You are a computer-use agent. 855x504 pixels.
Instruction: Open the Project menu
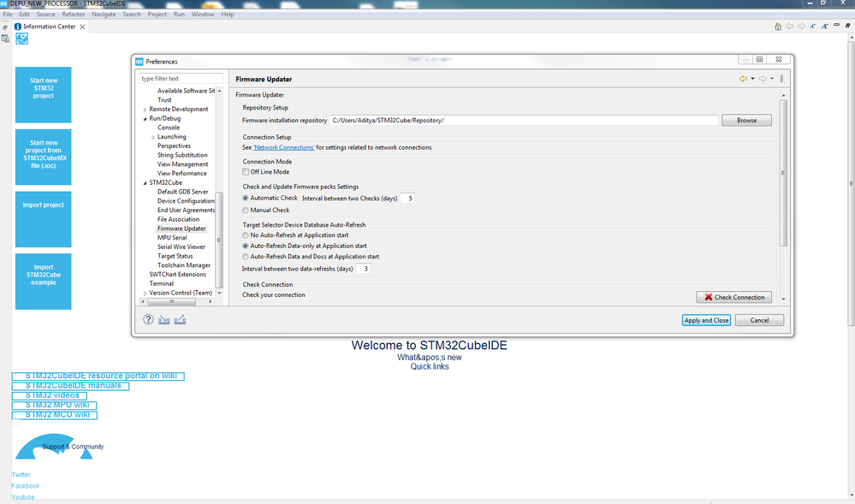point(157,15)
